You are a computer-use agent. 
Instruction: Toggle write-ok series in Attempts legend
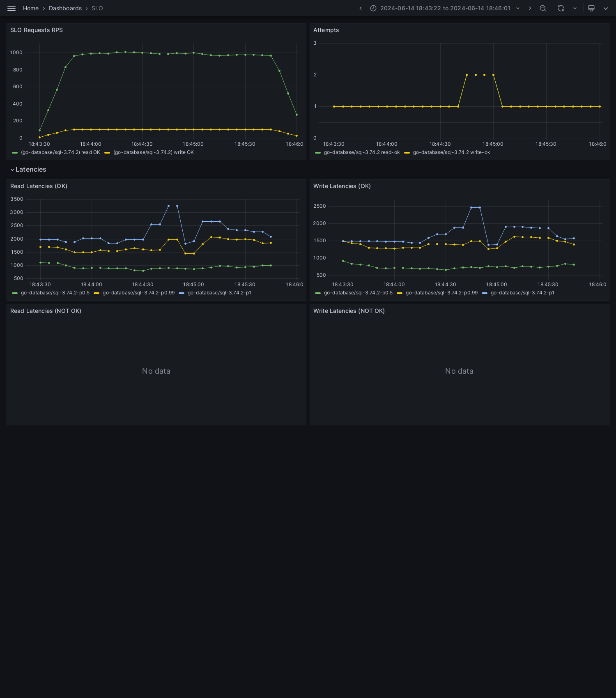tap(451, 152)
